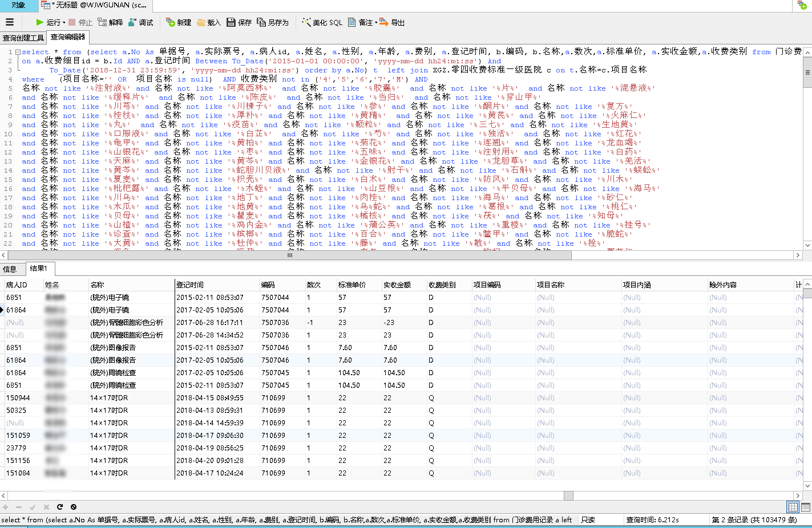Image resolution: width=812 pixels, height=528 pixels.
Task: Open the 信息 result tab
Action: [x=10, y=269]
